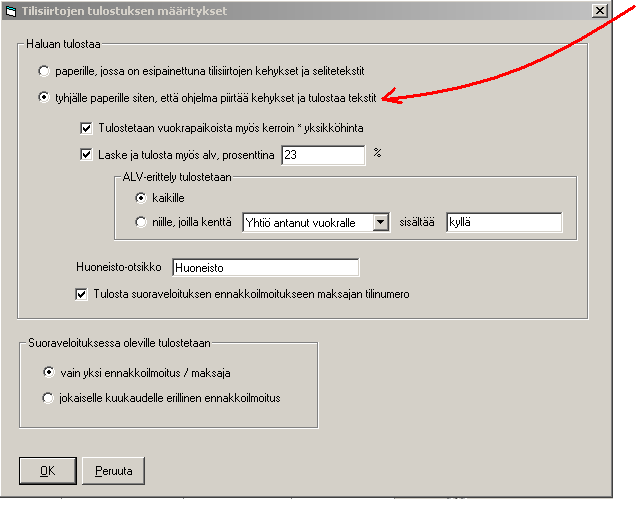This screenshot has width=642, height=513.
Task: Confirm settings with the OK button
Action: point(48,471)
